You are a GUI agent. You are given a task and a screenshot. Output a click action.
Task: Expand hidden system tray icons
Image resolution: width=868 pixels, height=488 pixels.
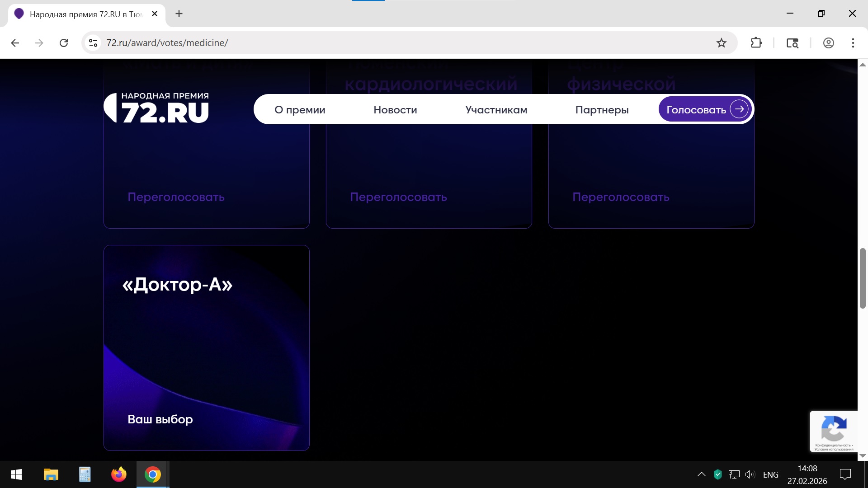pos(701,474)
